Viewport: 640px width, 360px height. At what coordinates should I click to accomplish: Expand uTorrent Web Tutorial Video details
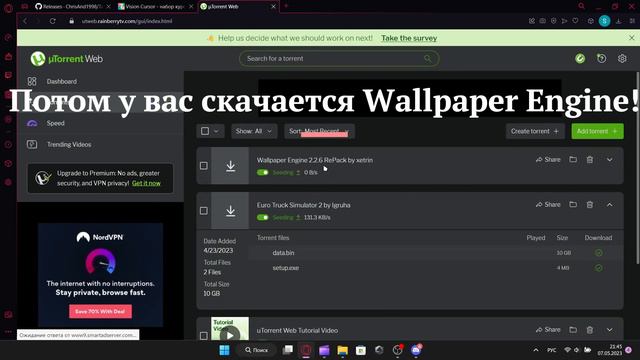click(x=609, y=330)
